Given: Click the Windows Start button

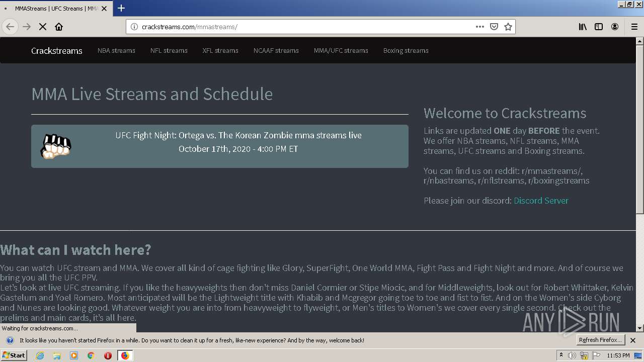Looking at the screenshot, I should point(14,355).
